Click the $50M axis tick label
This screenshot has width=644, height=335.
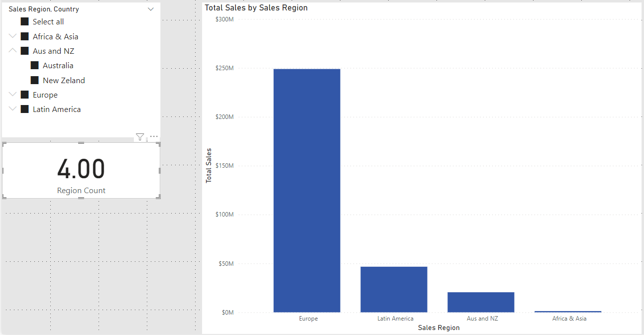coord(226,264)
